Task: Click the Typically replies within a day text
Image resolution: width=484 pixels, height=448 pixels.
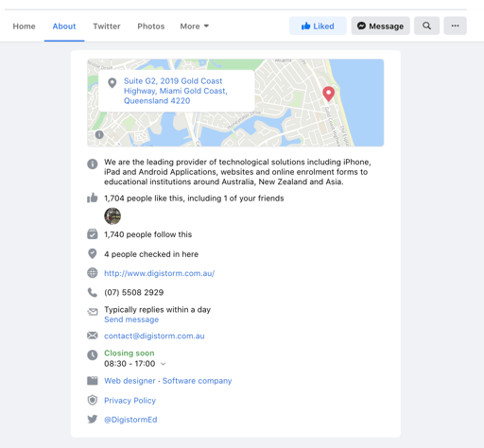Action: [x=157, y=310]
